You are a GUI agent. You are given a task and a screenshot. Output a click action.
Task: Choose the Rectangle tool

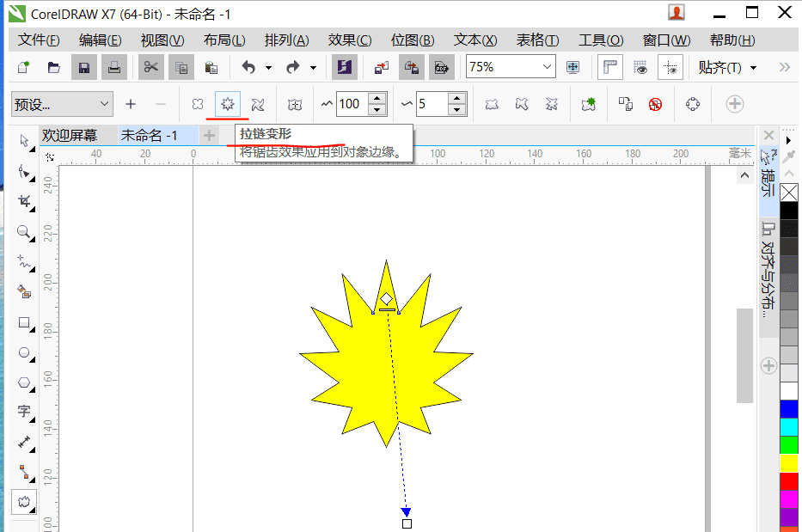click(x=24, y=323)
